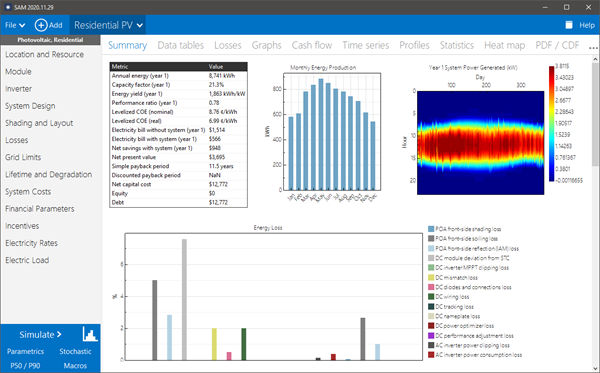
Task: Select the Annual energy (year 1) row
Action: 178,76
